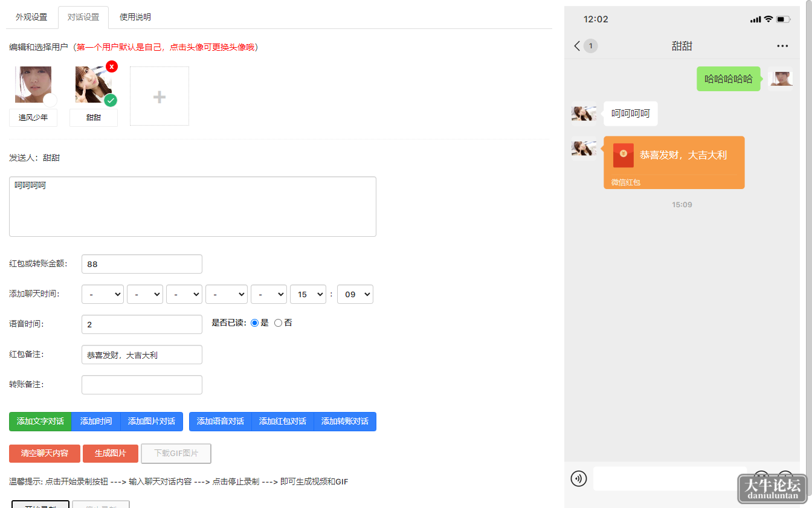Click the green checkmark on 甜甜's avatar
The width and height of the screenshot is (812, 508).
(111, 100)
